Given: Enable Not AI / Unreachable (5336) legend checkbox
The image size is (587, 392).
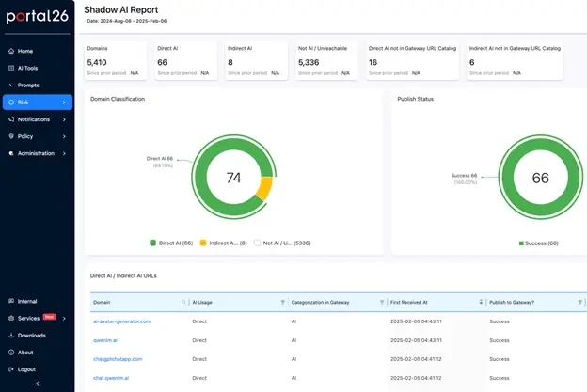Looking at the screenshot, I should point(257,243).
